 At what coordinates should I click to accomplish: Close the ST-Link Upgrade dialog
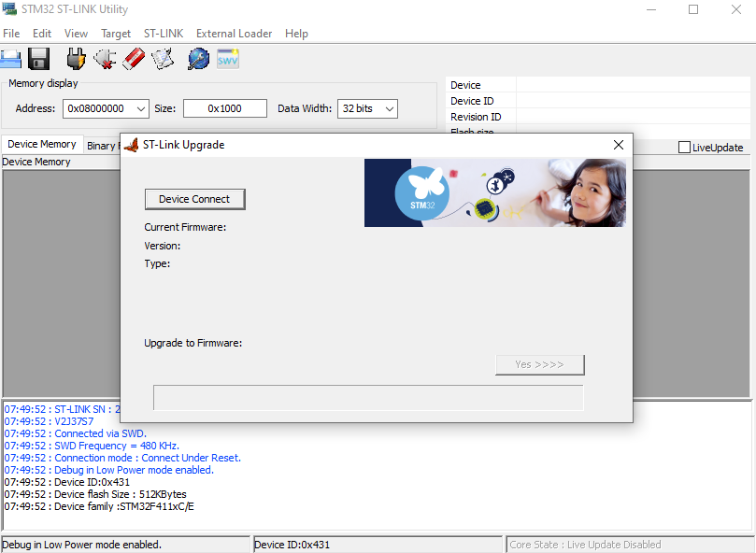(619, 145)
